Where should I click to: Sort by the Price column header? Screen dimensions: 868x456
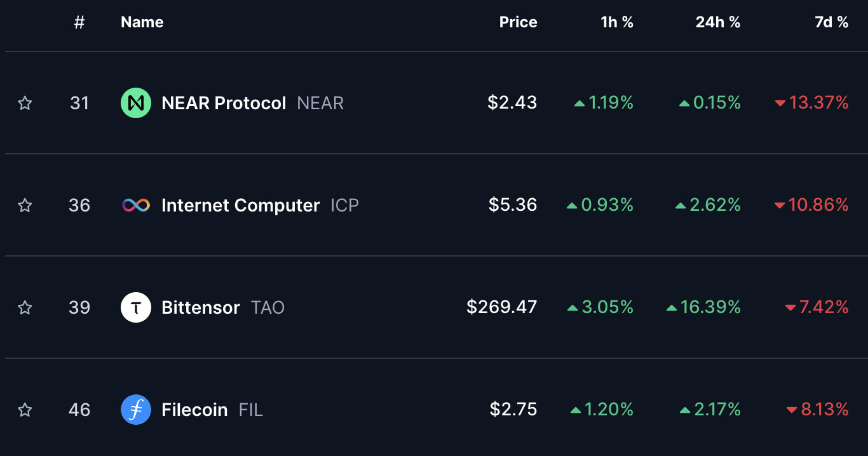click(x=518, y=22)
